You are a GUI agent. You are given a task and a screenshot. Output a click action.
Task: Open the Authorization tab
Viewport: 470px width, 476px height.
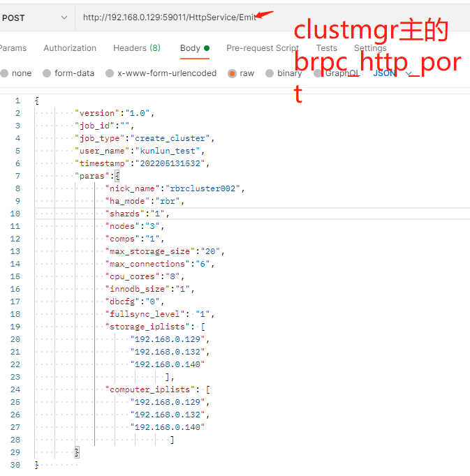(x=70, y=48)
